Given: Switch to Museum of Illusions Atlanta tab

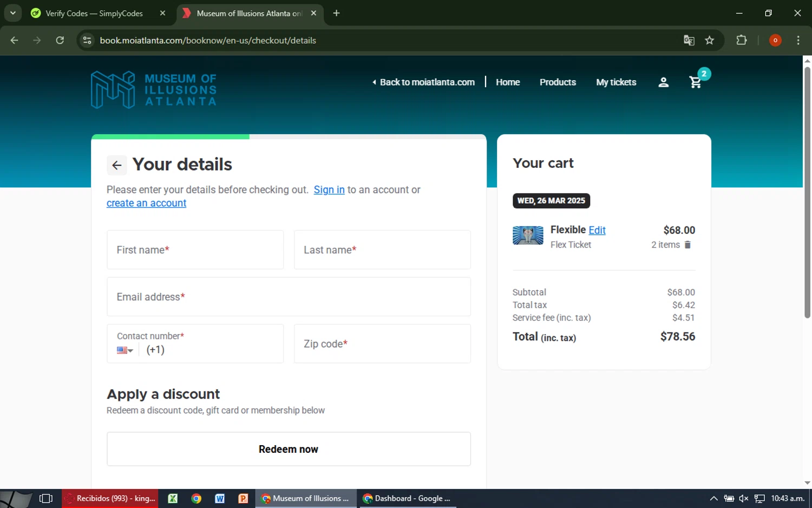Looking at the screenshot, I should 250,13.
